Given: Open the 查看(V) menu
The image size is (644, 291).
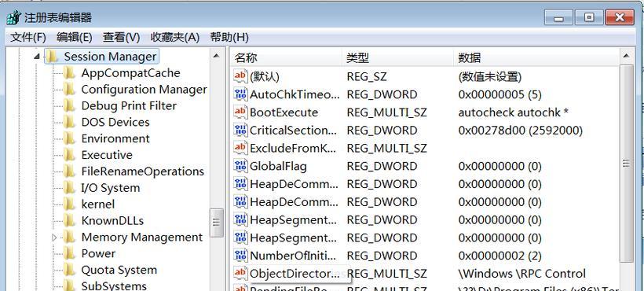Looking at the screenshot, I should [x=121, y=38].
